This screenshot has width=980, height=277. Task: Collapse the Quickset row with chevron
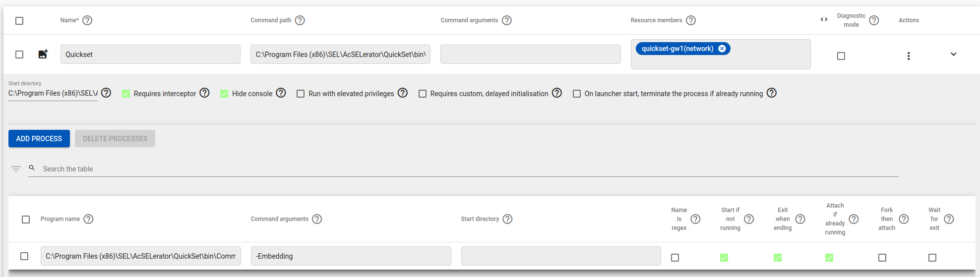coord(953,55)
